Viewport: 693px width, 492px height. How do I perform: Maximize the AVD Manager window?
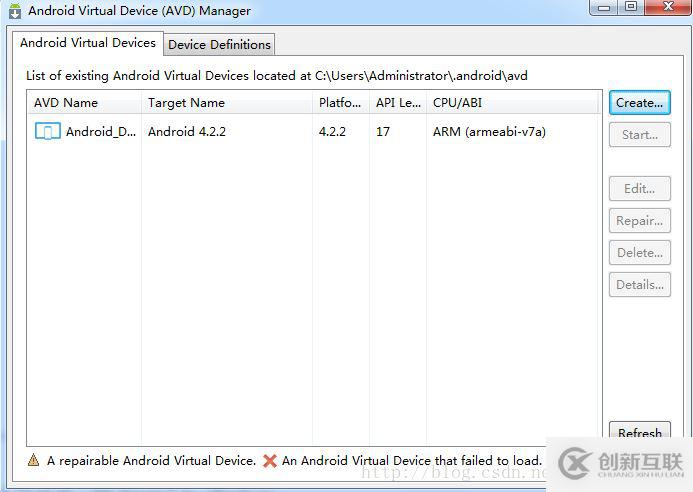point(631,7)
